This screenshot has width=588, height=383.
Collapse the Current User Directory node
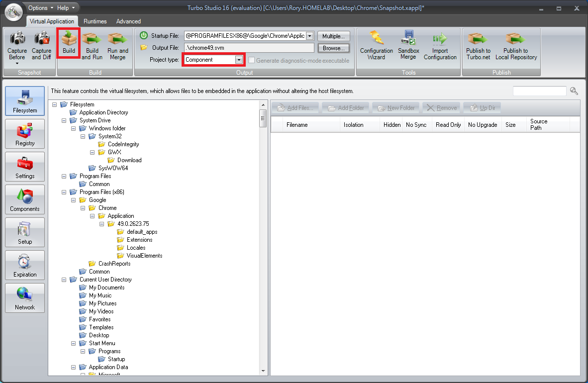pos(64,280)
